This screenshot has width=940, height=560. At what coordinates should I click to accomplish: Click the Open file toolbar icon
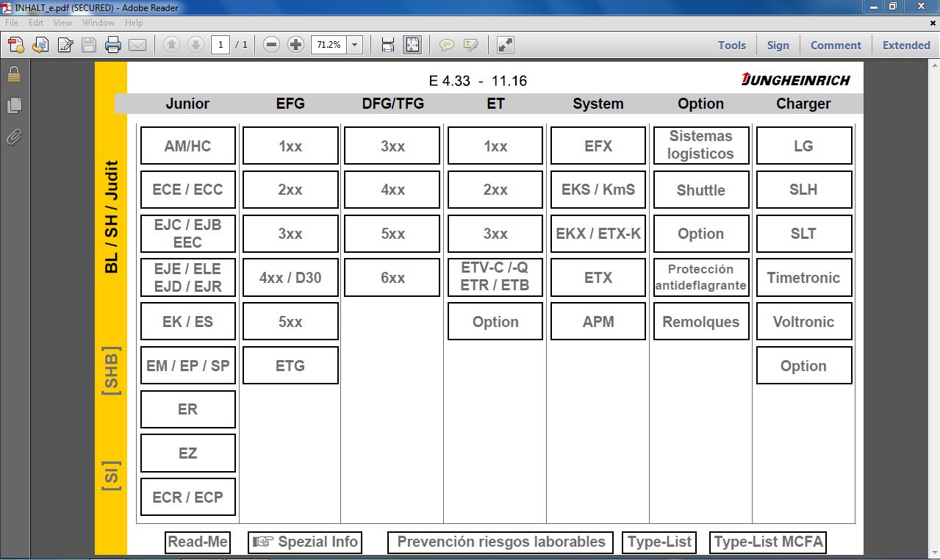(x=40, y=45)
